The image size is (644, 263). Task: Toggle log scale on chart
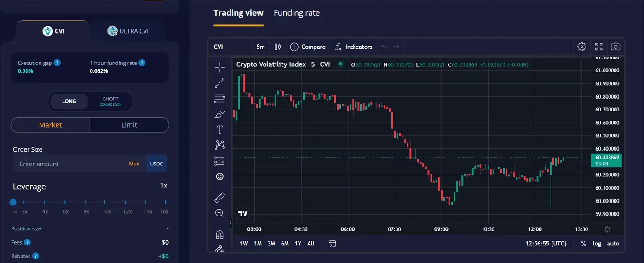click(x=597, y=243)
